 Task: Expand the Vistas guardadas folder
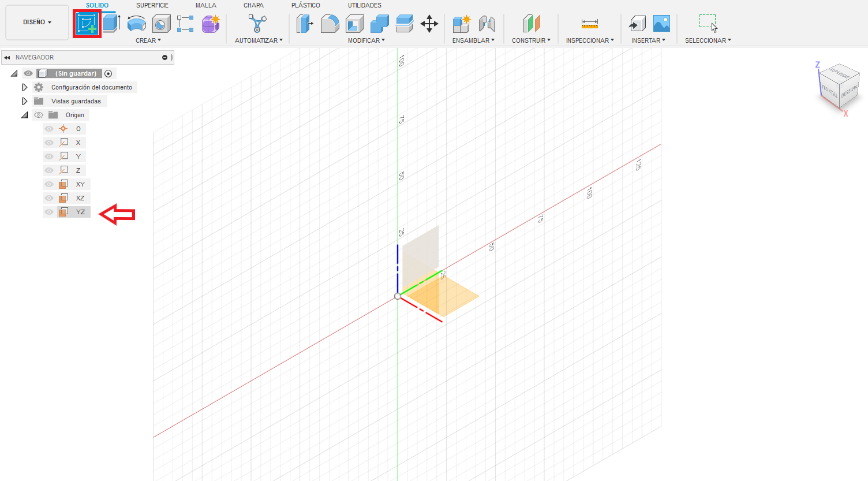click(24, 101)
